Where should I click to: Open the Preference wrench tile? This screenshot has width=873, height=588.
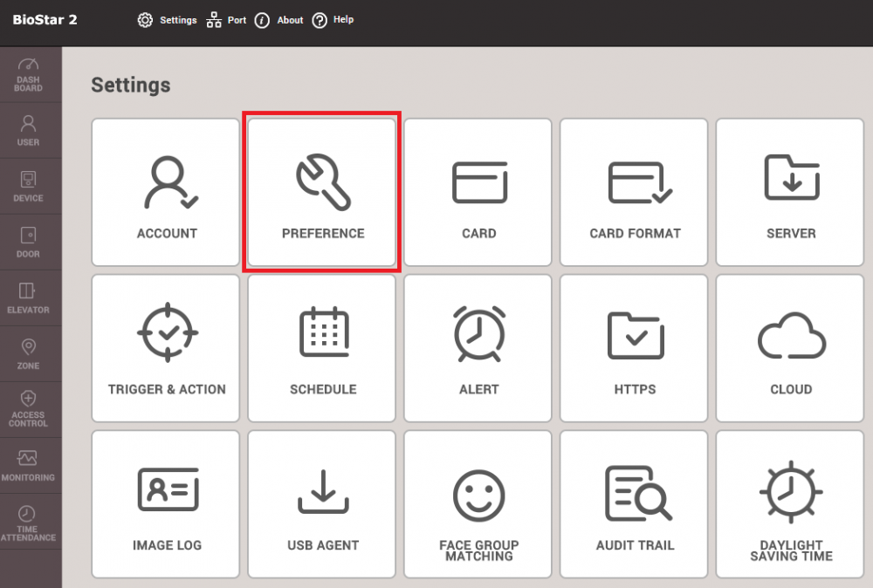(322, 193)
